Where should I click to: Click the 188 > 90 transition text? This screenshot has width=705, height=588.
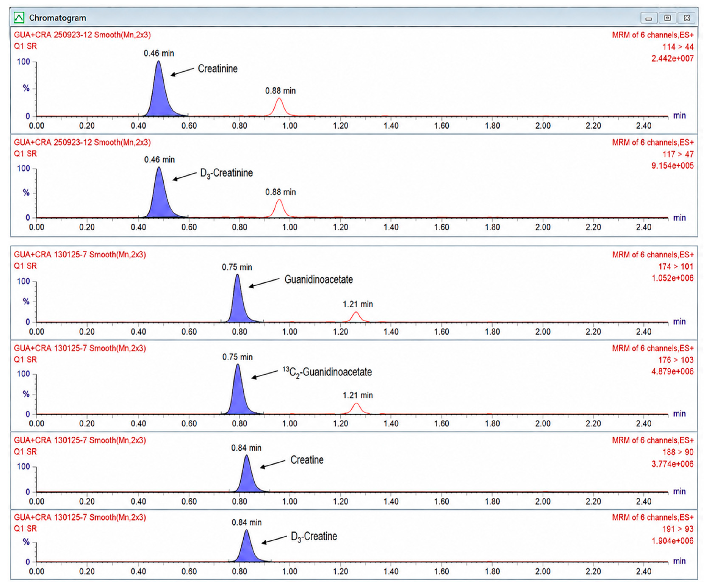click(x=678, y=452)
